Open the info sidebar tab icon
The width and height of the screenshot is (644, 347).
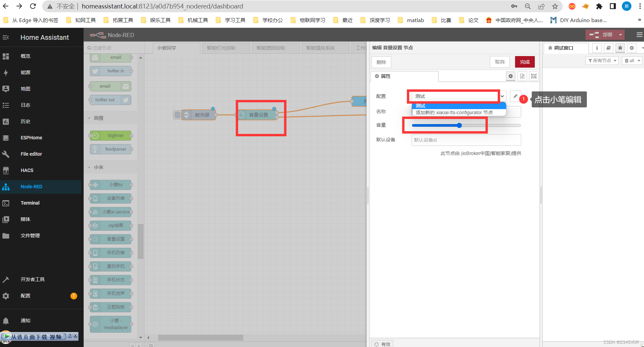tap(597, 48)
